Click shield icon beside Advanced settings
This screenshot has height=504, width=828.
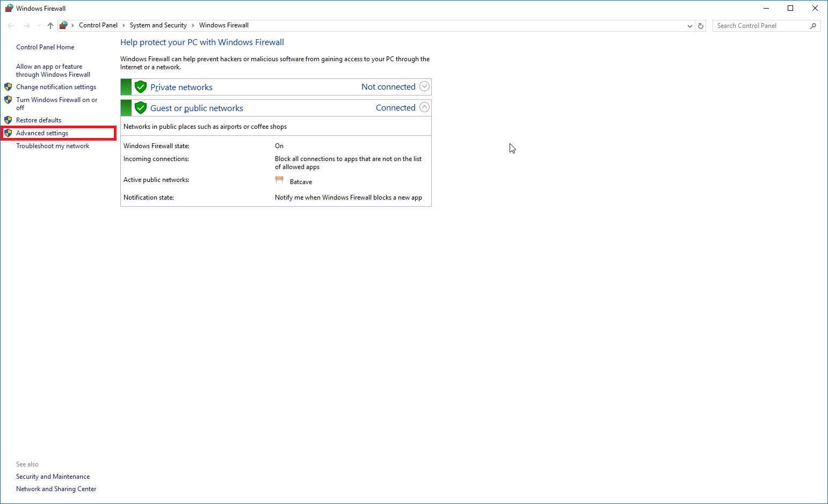[x=8, y=133]
